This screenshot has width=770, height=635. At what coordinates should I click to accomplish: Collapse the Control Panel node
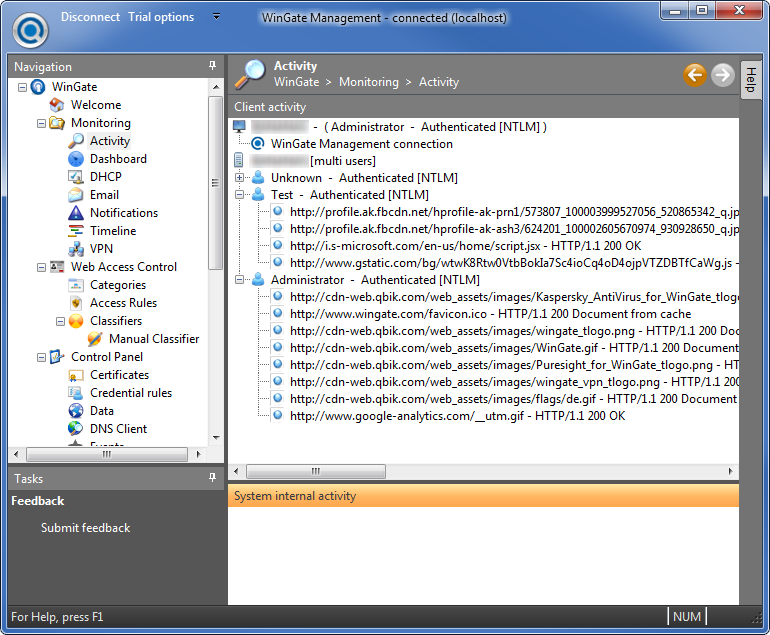(41, 357)
